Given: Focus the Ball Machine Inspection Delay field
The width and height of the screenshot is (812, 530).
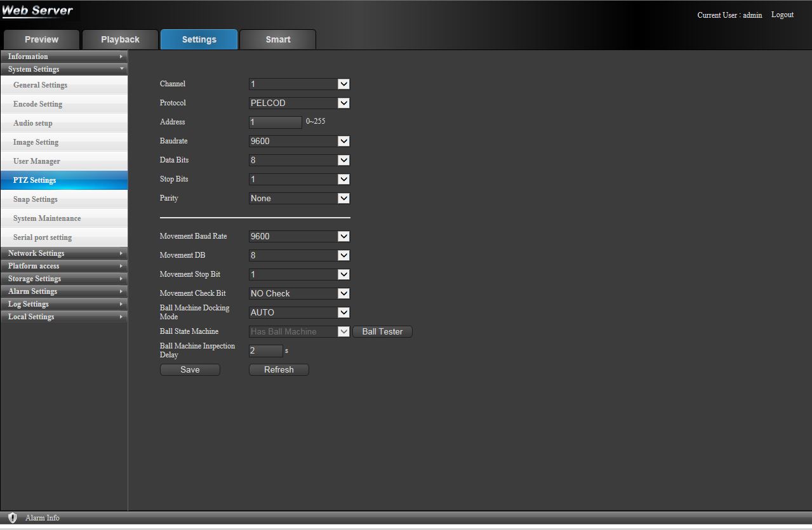Looking at the screenshot, I should click(x=265, y=350).
